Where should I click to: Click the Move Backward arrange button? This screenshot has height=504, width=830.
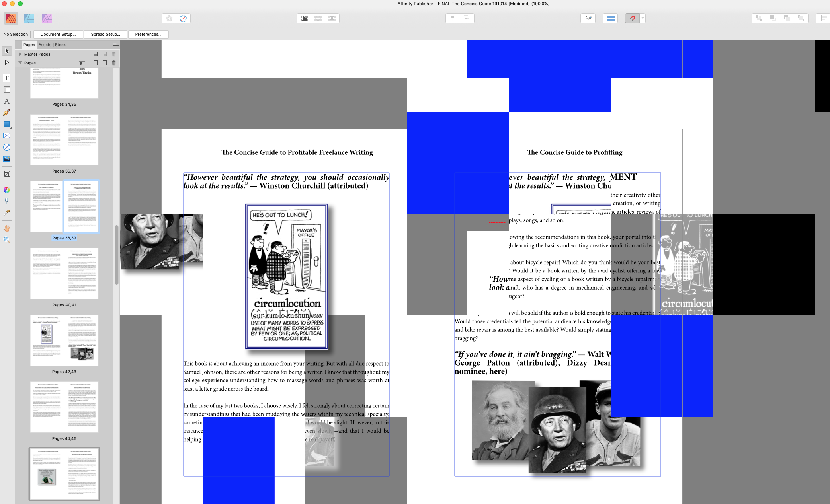click(x=773, y=18)
